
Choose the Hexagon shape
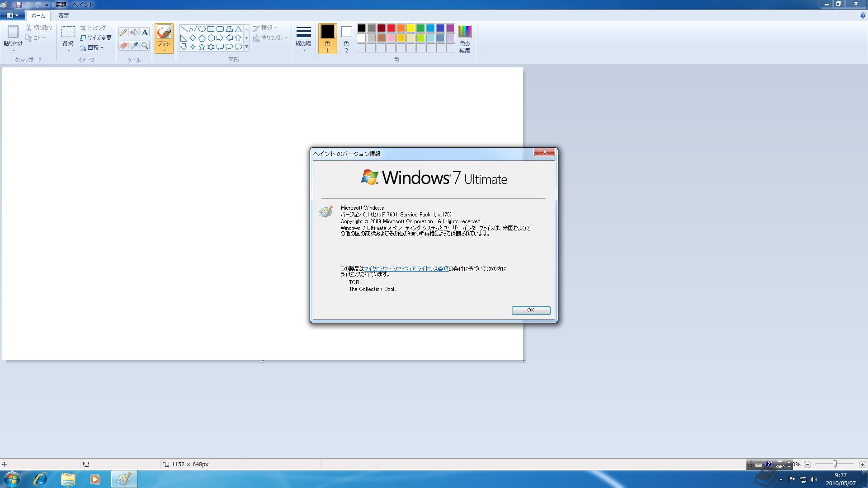coord(211,38)
